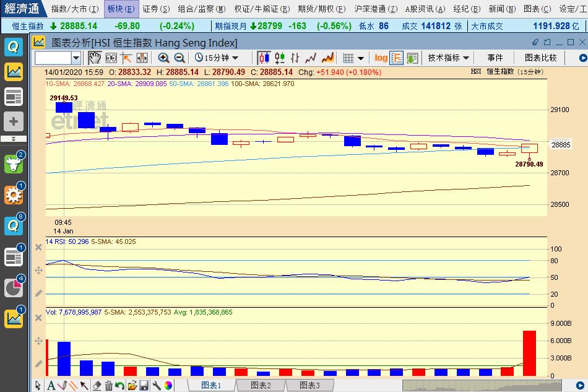The width and height of the screenshot is (588, 392).
Task: Switch to 图表1 tab
Action: pos(211,385)
